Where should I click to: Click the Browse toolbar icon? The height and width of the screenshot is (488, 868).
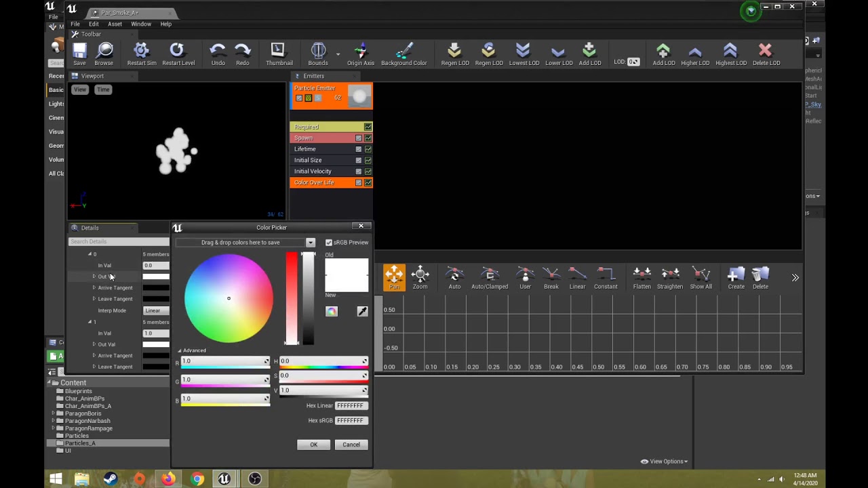pos(104,54)
